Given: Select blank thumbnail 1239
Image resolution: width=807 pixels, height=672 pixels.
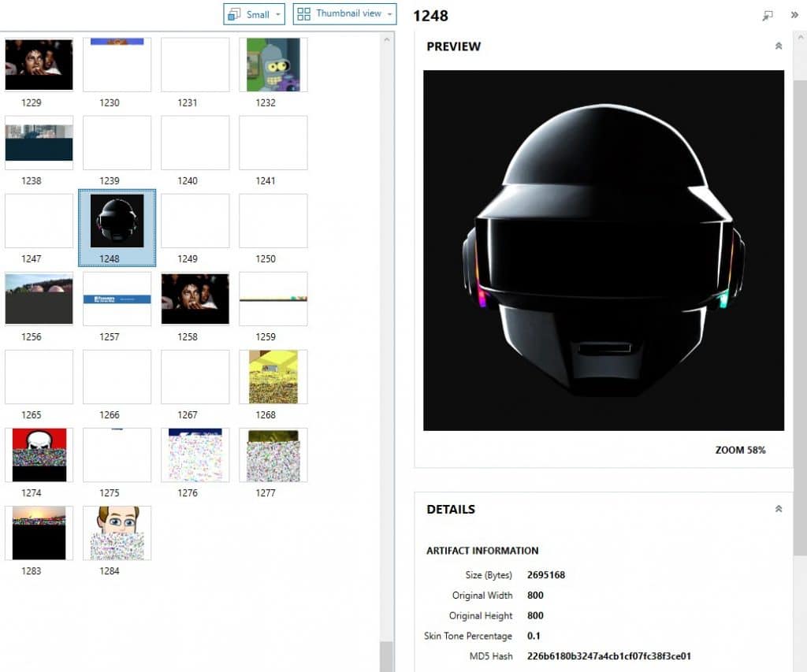Looking at the screenshot, I should (117, 143).
